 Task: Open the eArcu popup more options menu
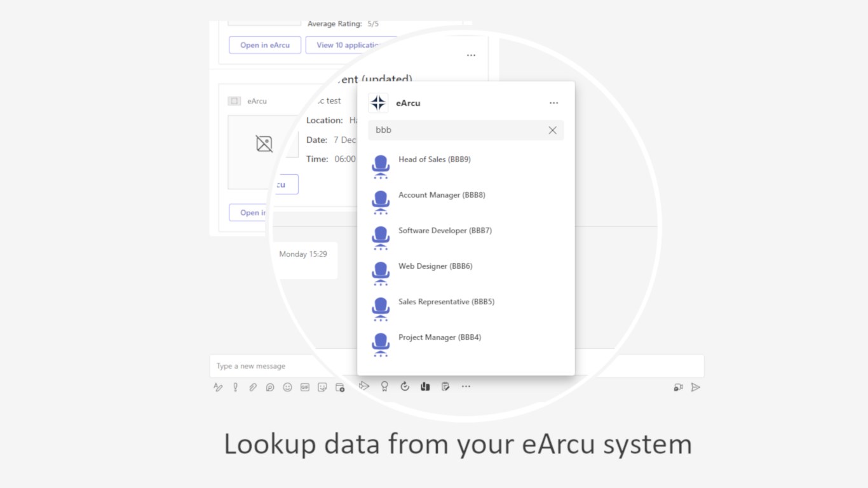coord(554,103)
